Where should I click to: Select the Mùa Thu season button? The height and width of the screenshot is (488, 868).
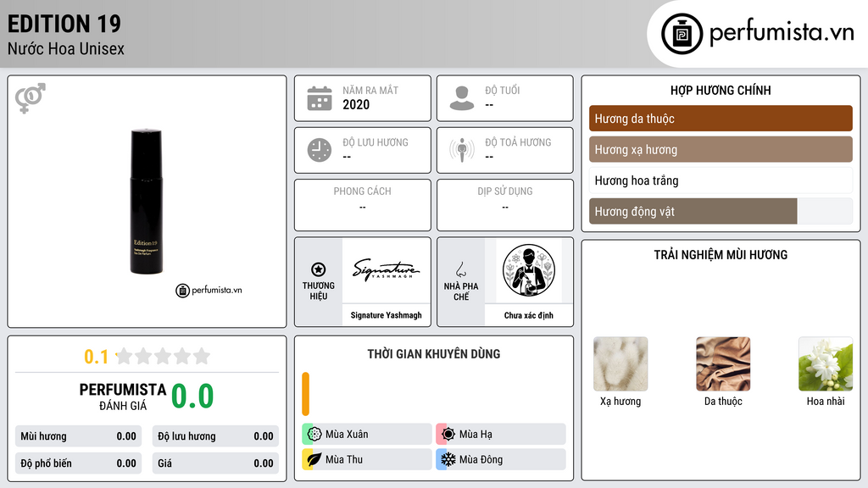(x=367, y=459)
